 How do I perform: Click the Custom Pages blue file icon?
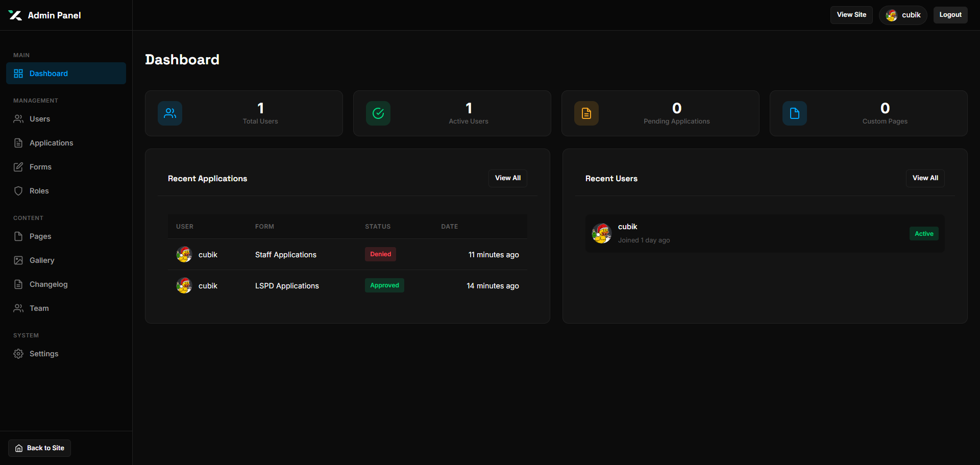coord(795,113)
